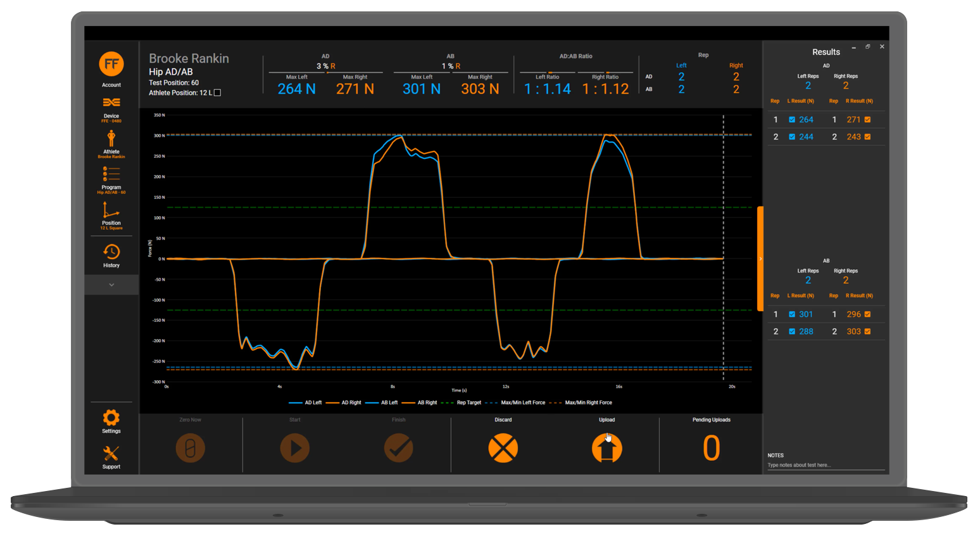This screenshot has width=980, height=536.
Task: Upload the test results
Action: [607, 448]
